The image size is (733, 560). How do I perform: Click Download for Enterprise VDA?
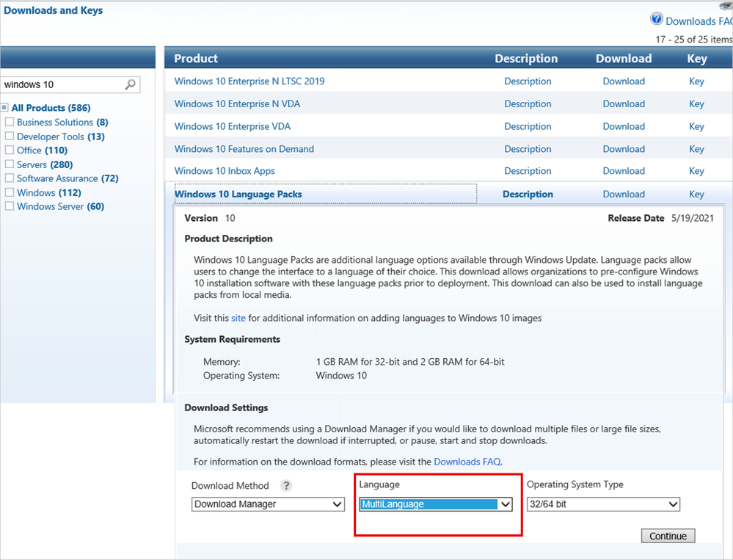624,126
